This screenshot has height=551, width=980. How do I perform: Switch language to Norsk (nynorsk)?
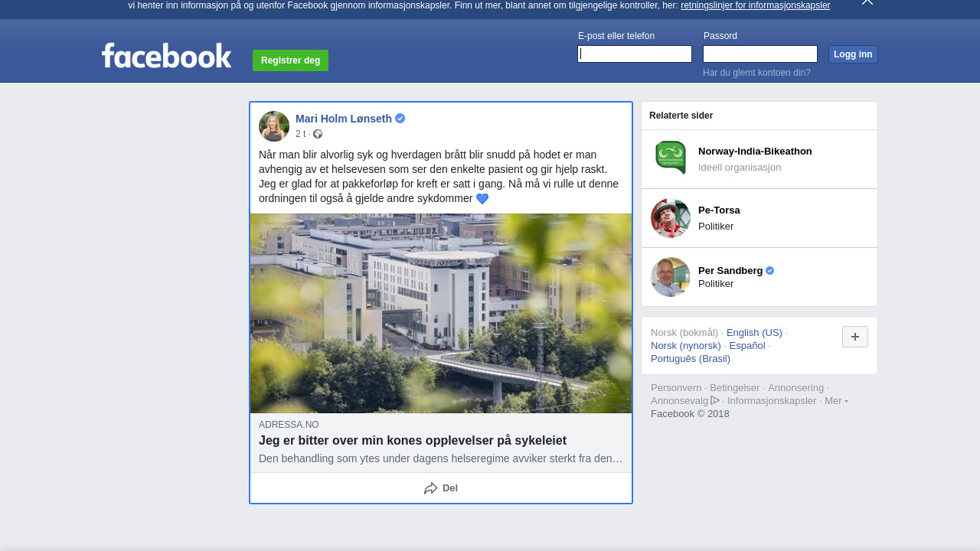(686, 346)
